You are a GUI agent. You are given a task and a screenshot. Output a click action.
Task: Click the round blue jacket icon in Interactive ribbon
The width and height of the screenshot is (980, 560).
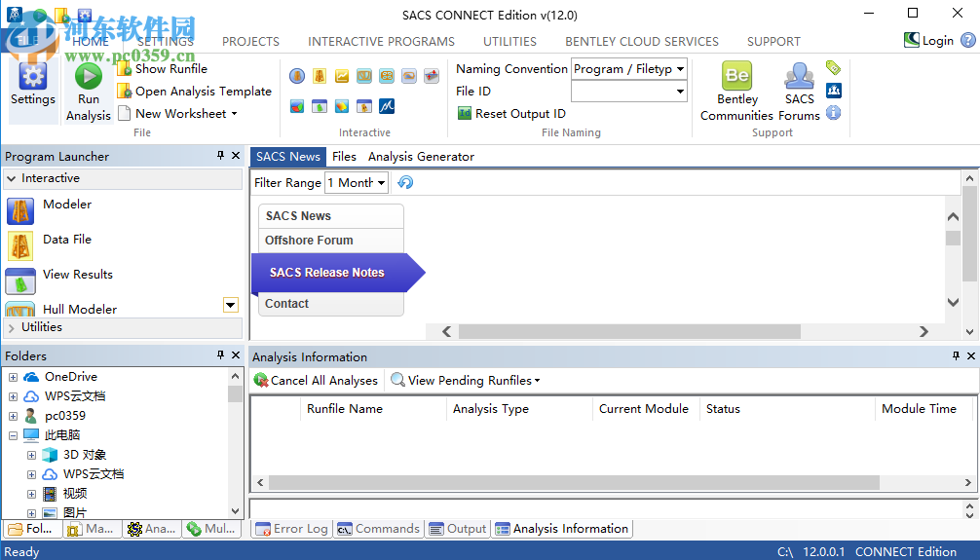click(297, 76)
